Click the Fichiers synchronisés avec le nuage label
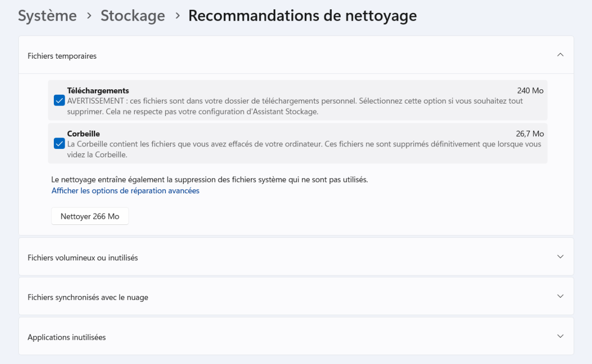Screen dimensions: 592x364 point(88,297)
